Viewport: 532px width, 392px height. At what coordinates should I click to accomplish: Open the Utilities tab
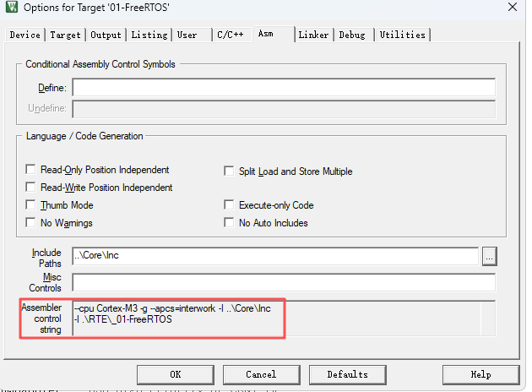tap(403, 35)
